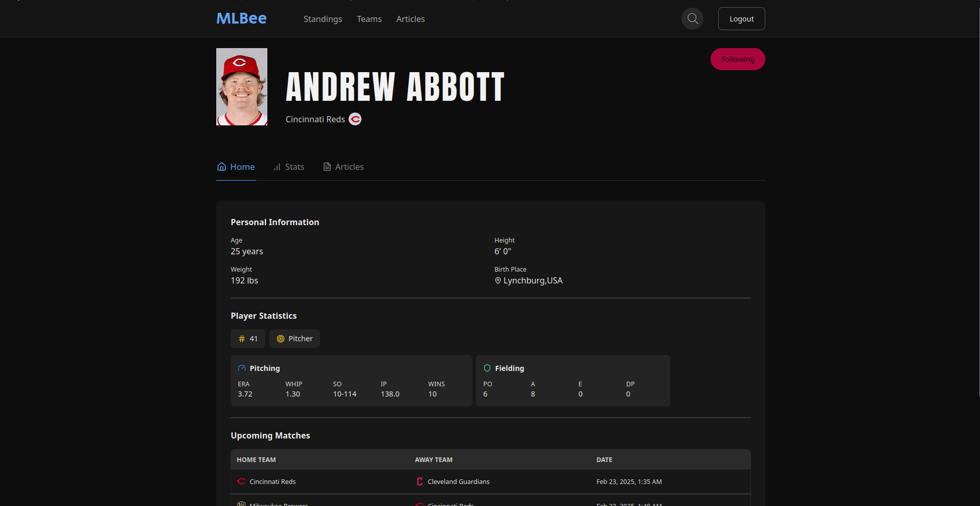Toggle the Following button
The height and width of the screenshot is (506, 980).
click(x=738, y=59)
